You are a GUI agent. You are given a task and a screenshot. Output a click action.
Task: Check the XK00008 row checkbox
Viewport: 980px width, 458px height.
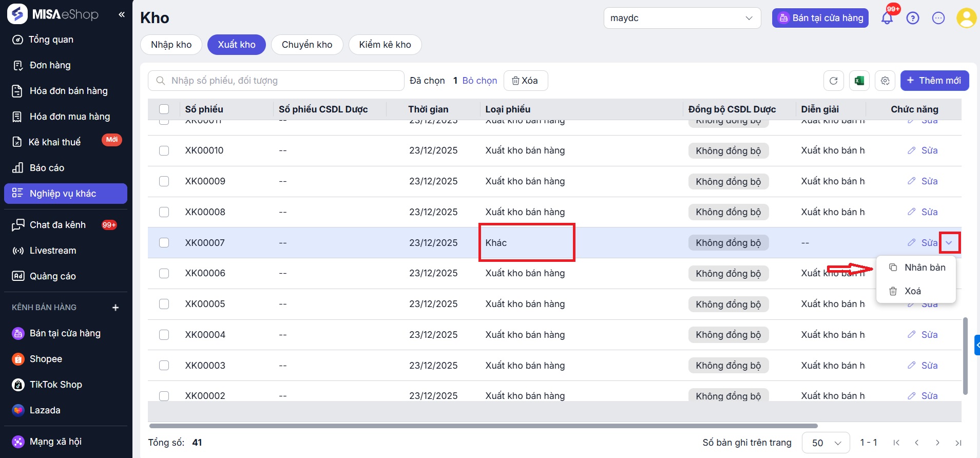[x=164, y=212]
